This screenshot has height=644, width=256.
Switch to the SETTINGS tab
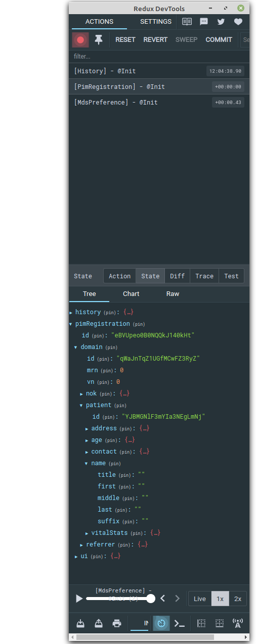pyautogui.click(x=156, y=22)
